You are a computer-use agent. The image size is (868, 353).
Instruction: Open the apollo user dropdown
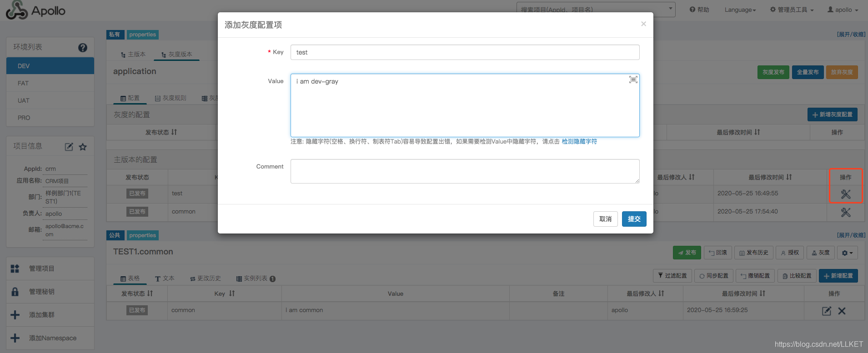coord(843,10)
